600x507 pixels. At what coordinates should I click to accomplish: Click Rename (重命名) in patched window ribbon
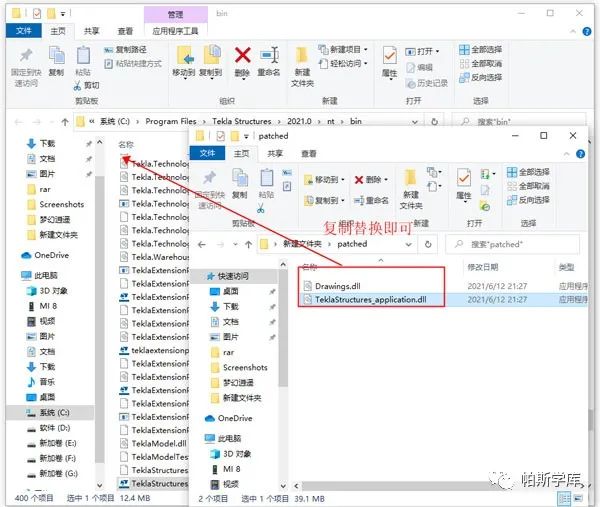[371, 200]
